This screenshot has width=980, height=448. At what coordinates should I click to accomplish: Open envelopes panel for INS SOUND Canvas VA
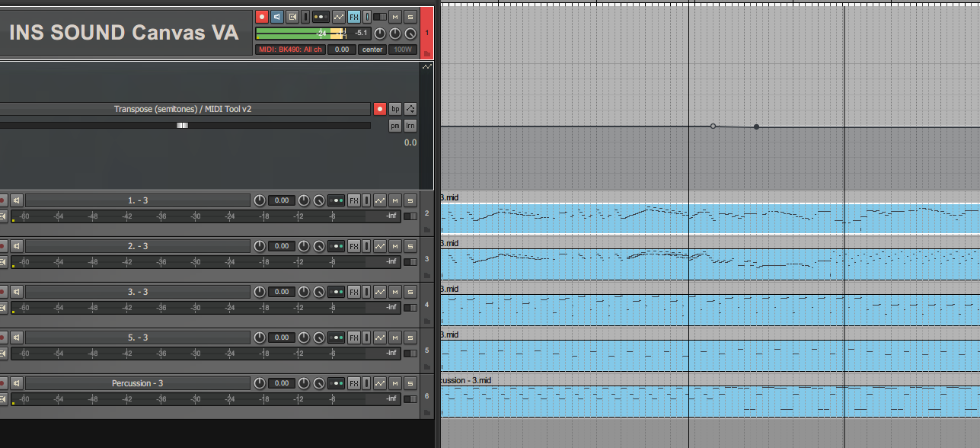click(339, 17)
